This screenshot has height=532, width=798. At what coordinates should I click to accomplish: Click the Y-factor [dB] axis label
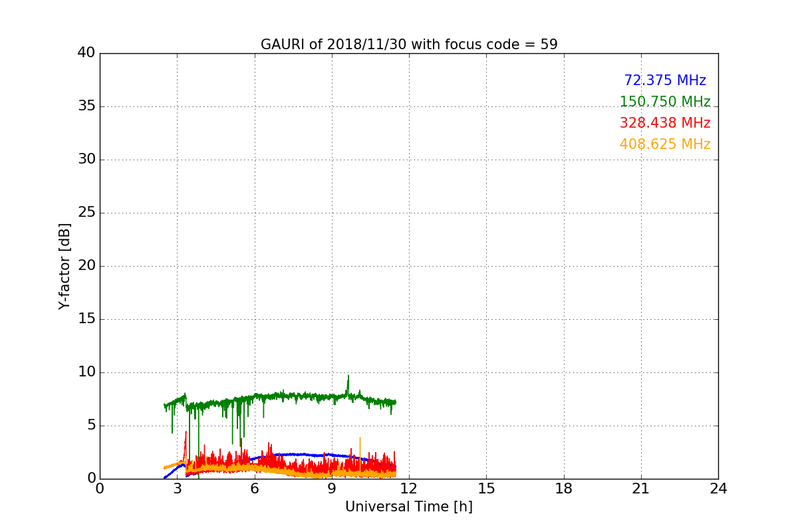tap(65, 266)
